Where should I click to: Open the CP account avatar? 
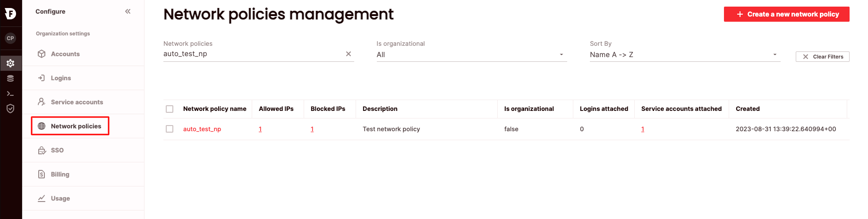[10, 38]
